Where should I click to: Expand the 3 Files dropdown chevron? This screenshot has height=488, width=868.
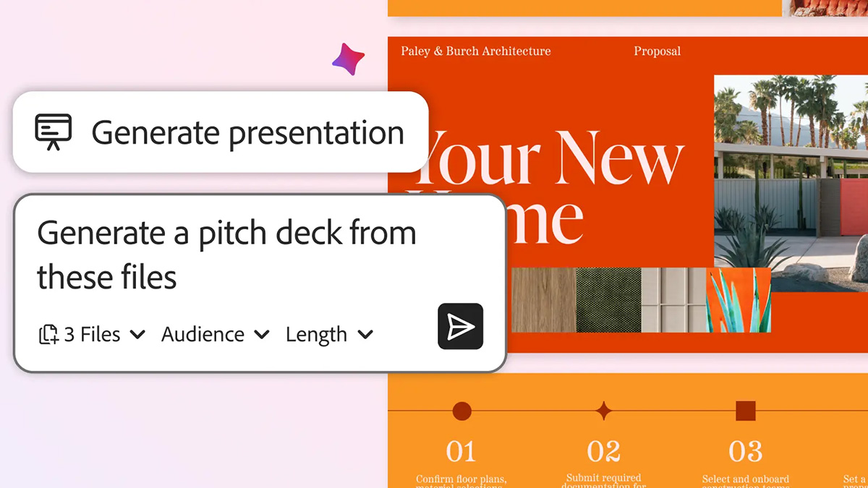click(x=137, y=335)
